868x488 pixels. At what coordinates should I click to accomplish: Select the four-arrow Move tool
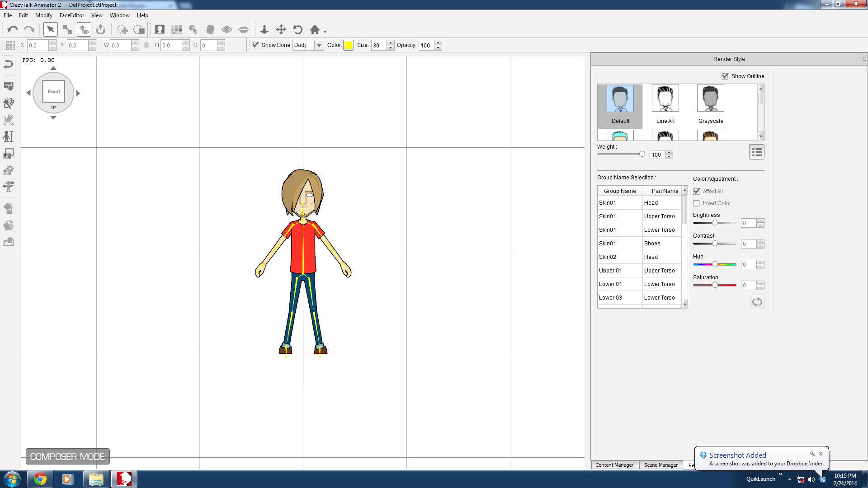pyautogui.click(x=281, y=29)
